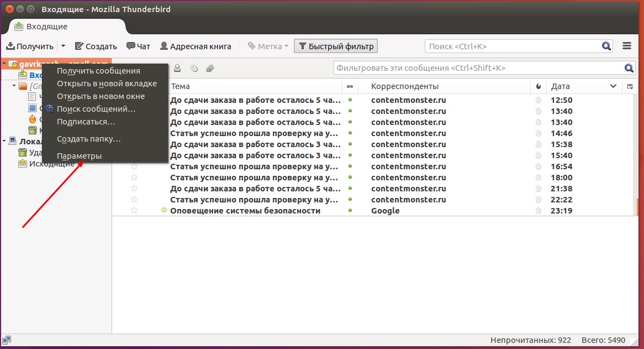644x349 pixels.
Task: Click Создать to compose a new message
Action: (96, 46)
